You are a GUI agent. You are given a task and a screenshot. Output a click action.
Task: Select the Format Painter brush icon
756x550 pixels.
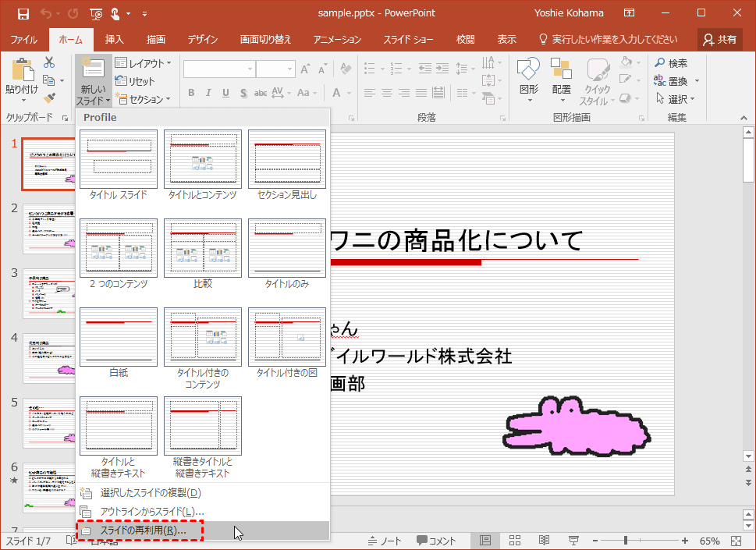tap(49, 98)
